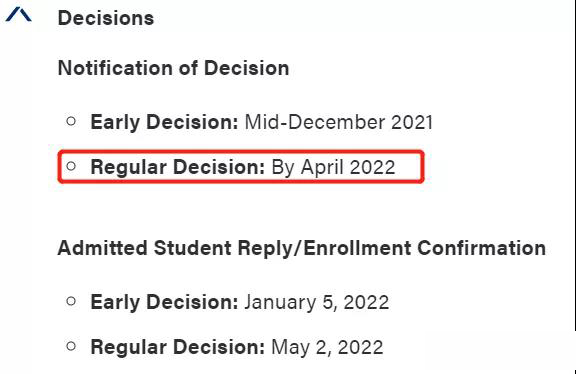
Task: Select the May 2, 2022 date
Action: coord(327,347)
